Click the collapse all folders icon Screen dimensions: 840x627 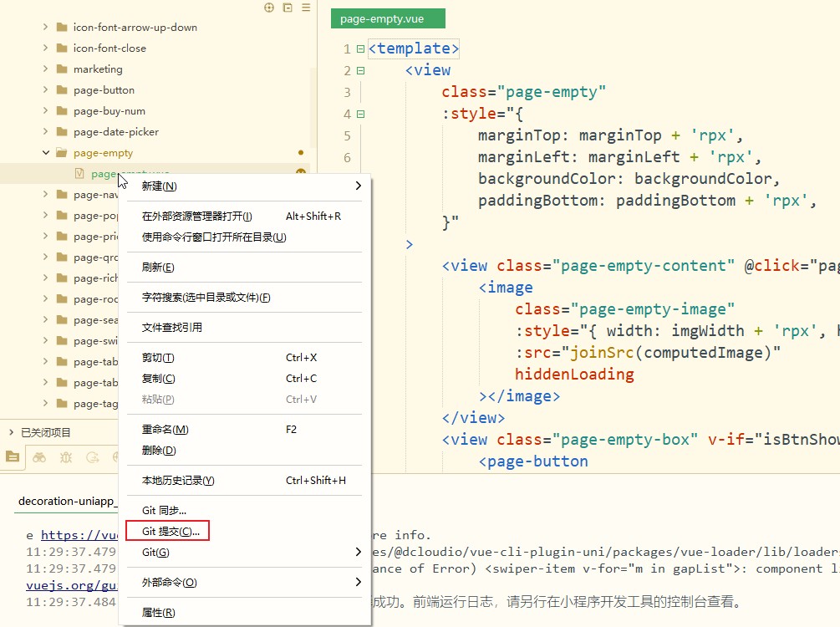coord(288,8)
